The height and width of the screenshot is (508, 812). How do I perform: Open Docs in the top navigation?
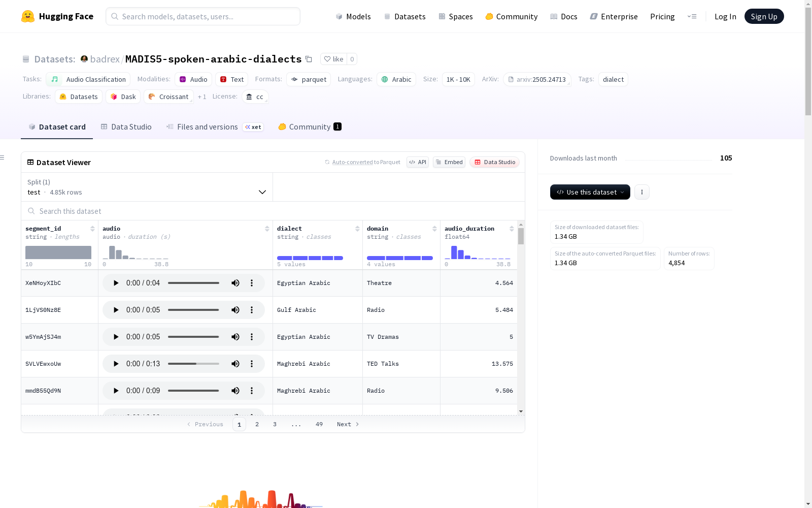pos(564,16)
